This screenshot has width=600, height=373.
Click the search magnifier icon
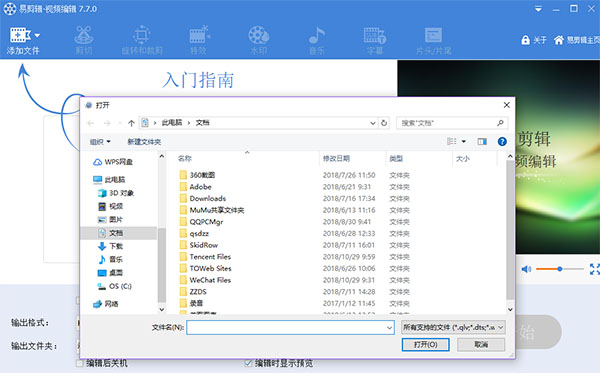(500, 123)
